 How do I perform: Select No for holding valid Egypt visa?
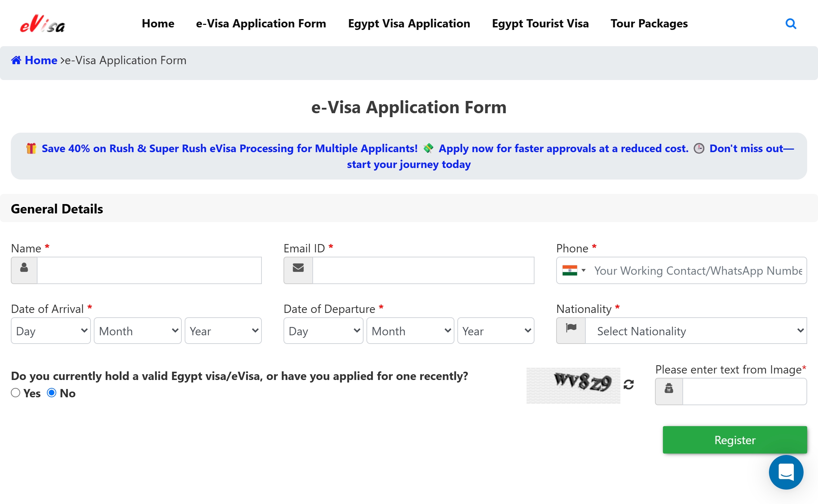point(52,393)
